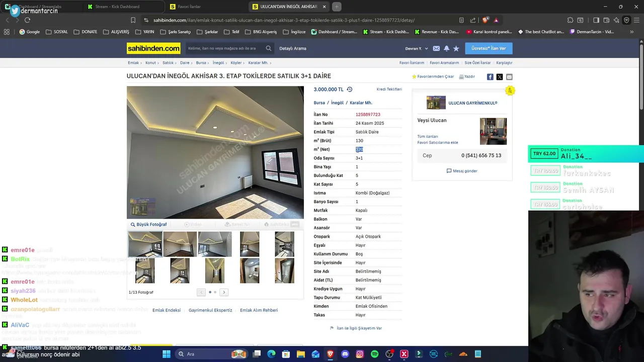Share listing on Facebook

click(x=490, y=77)
